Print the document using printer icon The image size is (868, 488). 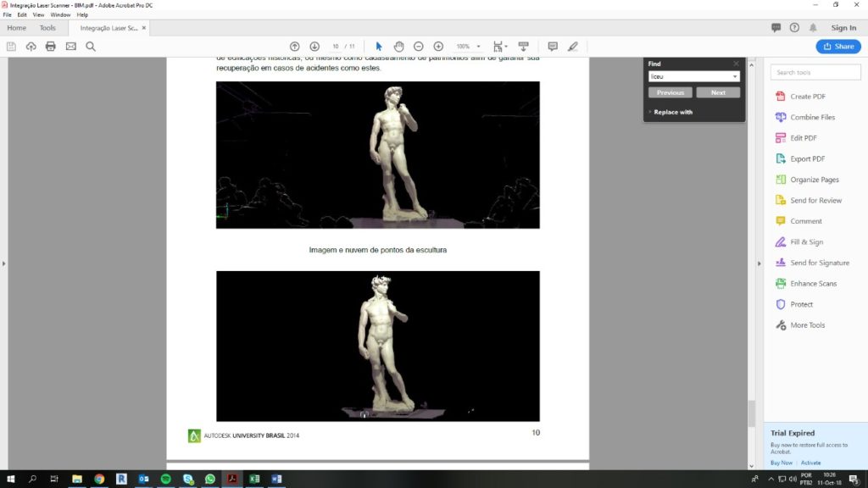coord(51,46)
